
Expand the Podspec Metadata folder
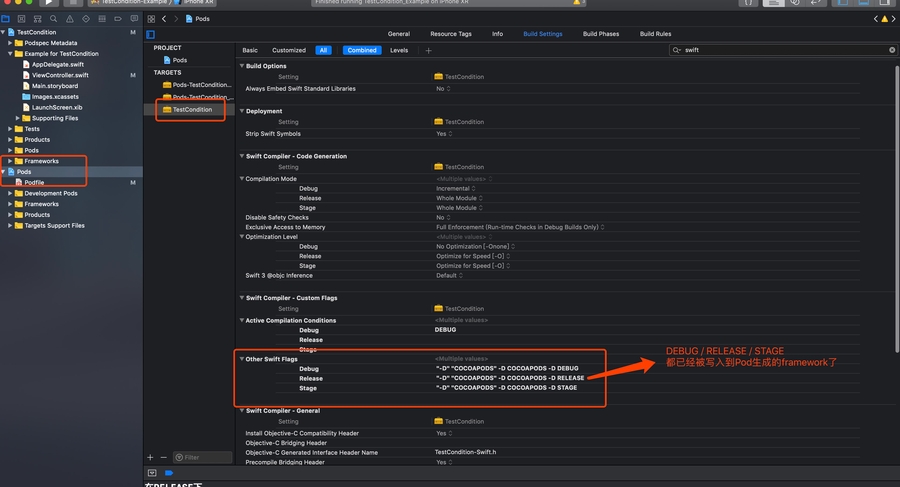(11, 43)
